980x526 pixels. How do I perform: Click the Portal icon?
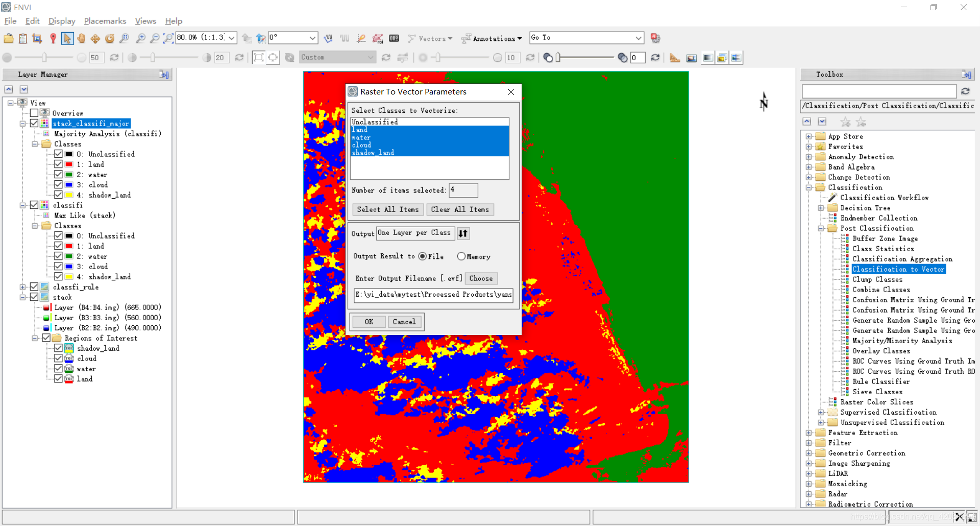tap(692, 58)
